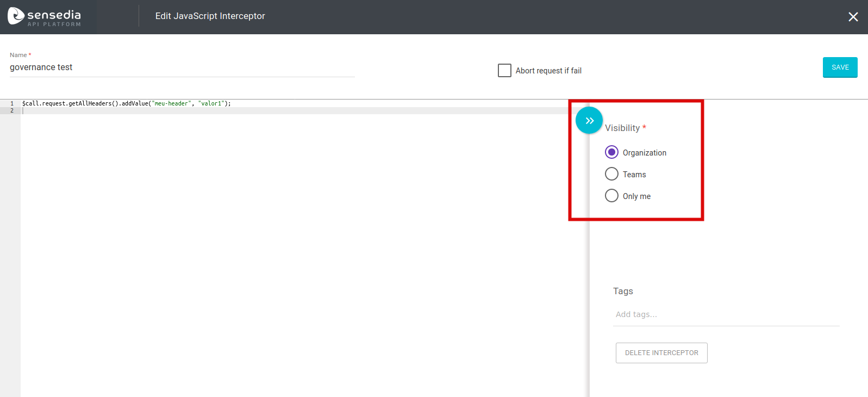Select the Organization visibility radio button
This screenshot has width=868, height=397.
pos(611,152)
